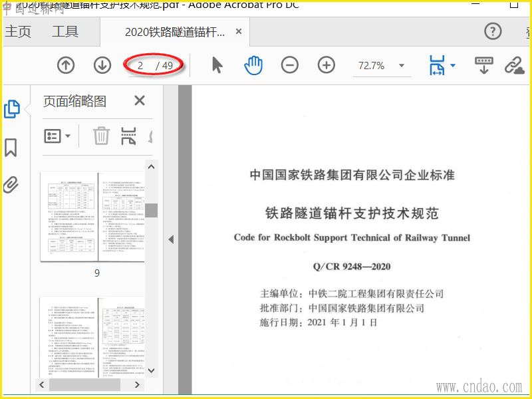Screen dimensions: 532x399
Task: Collapse the navigation pane with triangle
Action: [x=171, y=239]
